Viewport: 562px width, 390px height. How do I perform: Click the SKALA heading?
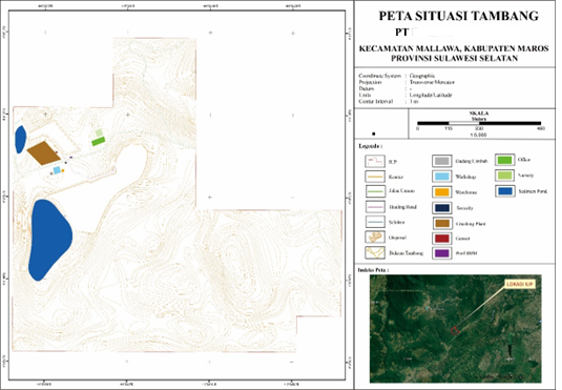(x=479, y=113)
